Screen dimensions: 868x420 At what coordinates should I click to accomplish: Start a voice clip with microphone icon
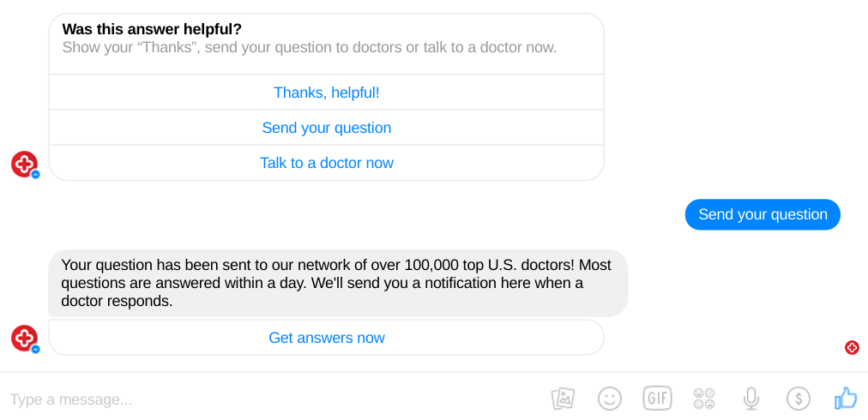(x=750, y=399)
